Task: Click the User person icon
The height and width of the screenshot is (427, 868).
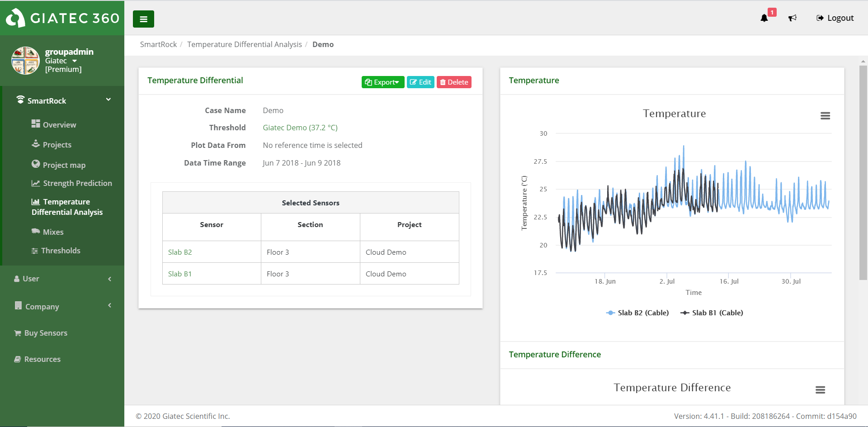Action: (17, 279)
